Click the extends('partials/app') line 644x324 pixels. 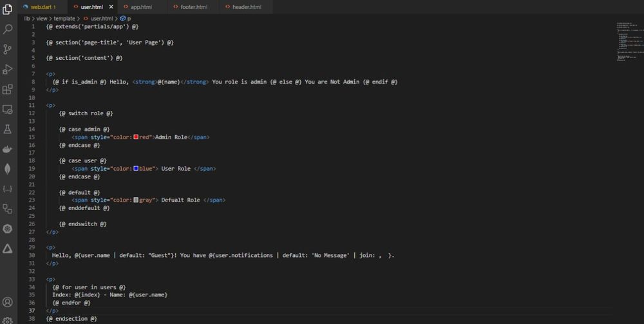[x=92, y=26]
